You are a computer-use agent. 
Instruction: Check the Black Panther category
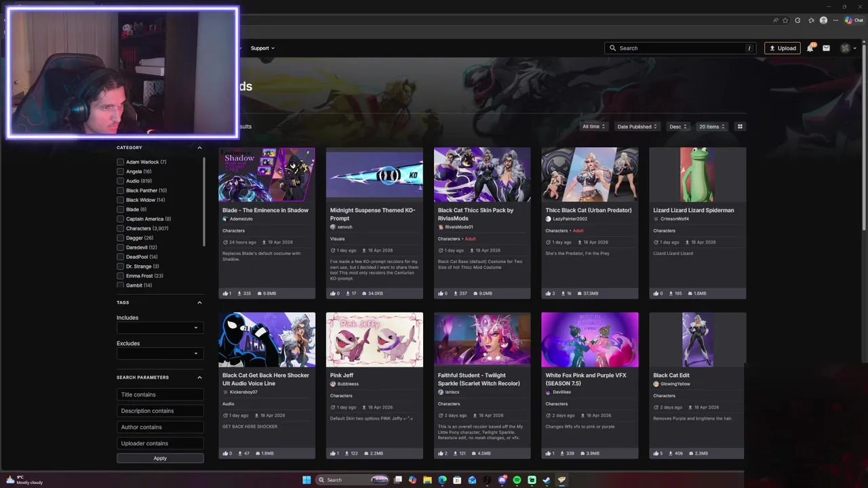click(x=120, y=190)
